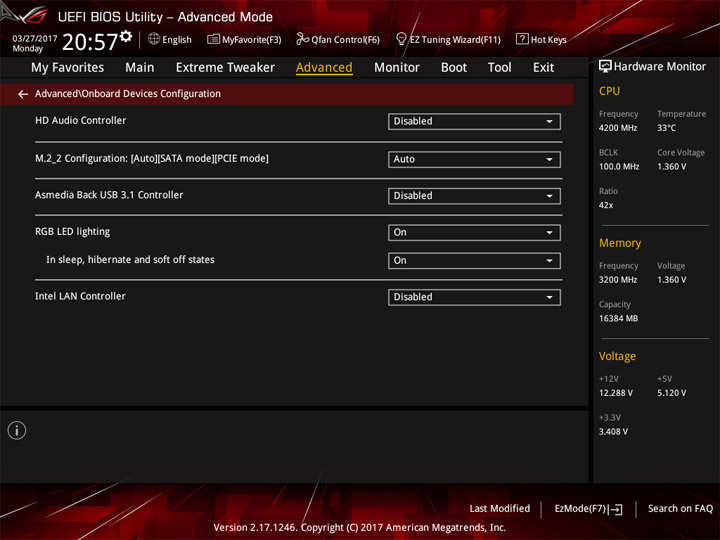Image resolution: width=720 pixels, height=540 pixels.
Task: Go back using left arrow icon
Action: [x=23, y=94]
